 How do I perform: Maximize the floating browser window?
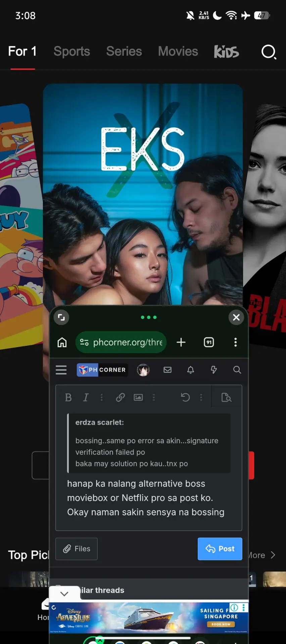point(61,317)
